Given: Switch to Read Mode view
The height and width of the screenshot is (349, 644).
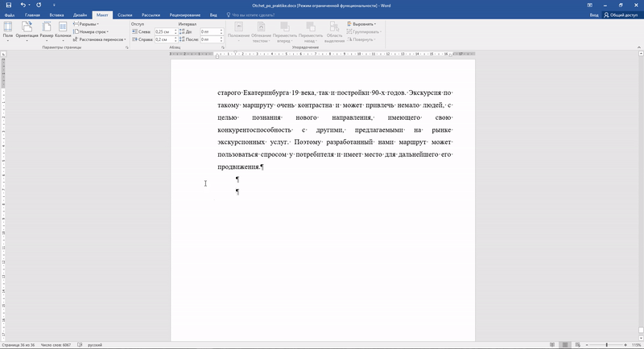Looking at the screenshot, I should [552, 345].
